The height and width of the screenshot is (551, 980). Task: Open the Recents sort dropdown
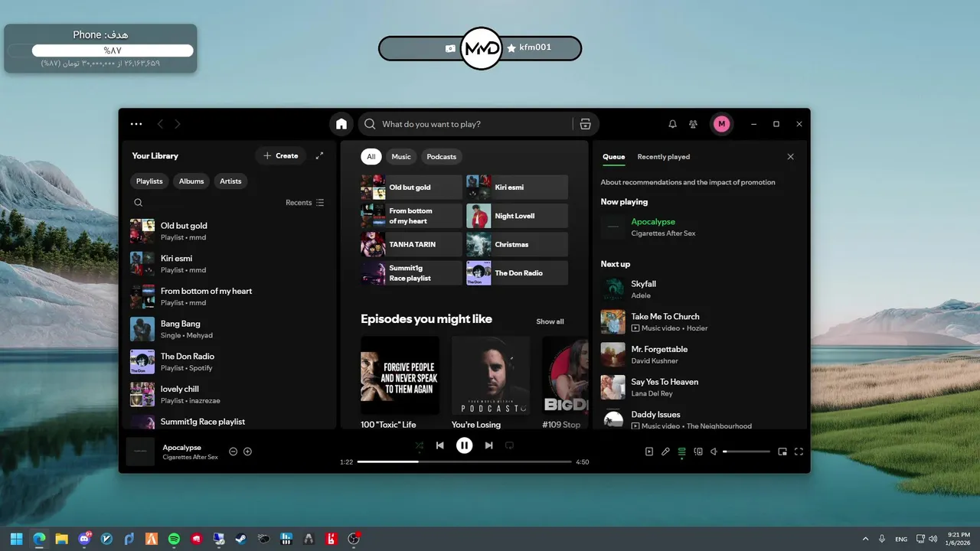pyautogui.click(x=305, y=203)
